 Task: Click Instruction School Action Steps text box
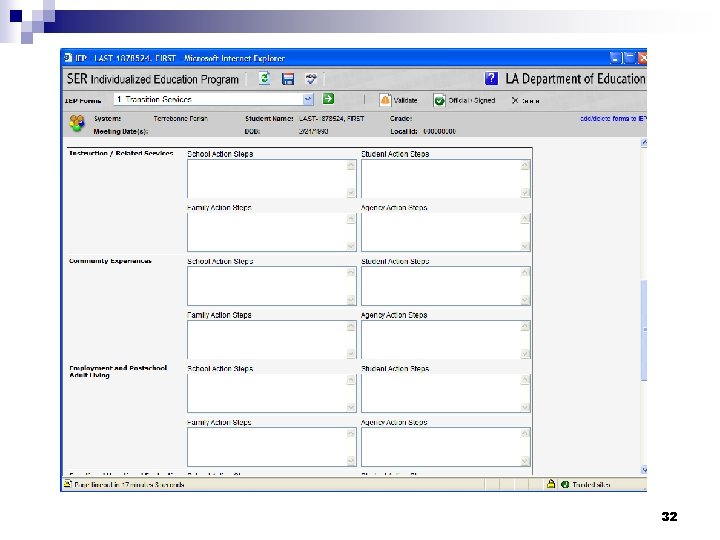coord(271,179)
